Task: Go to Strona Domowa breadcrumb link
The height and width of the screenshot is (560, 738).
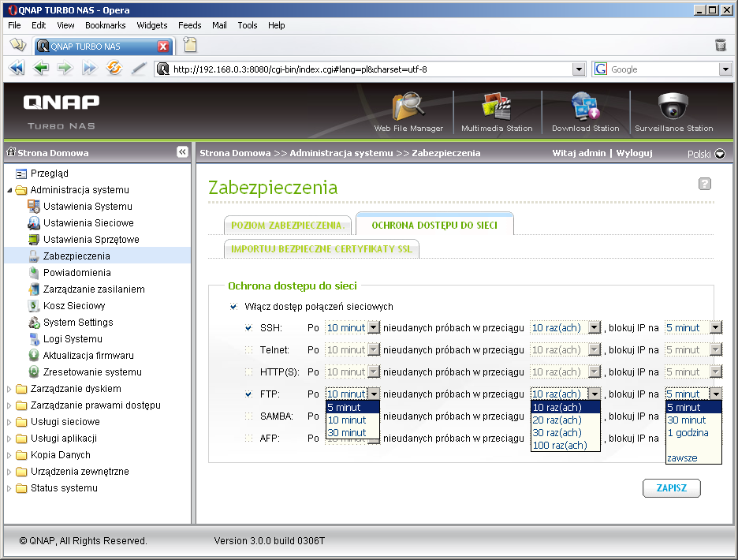Action: click(235, 153)
